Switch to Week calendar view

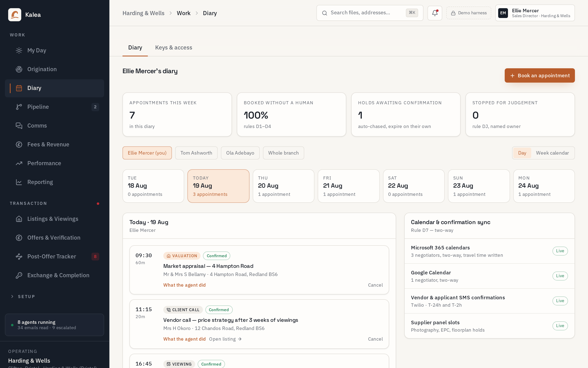tap(552, 153)
